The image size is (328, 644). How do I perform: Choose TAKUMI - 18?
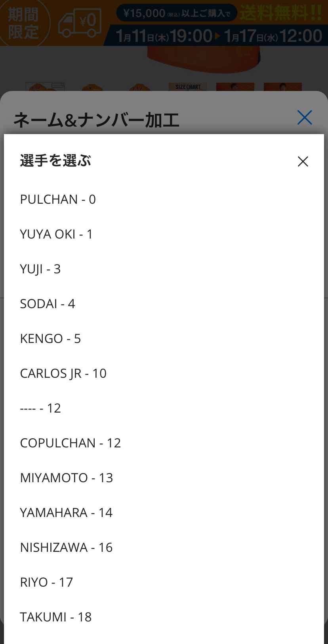pos(56,617)
